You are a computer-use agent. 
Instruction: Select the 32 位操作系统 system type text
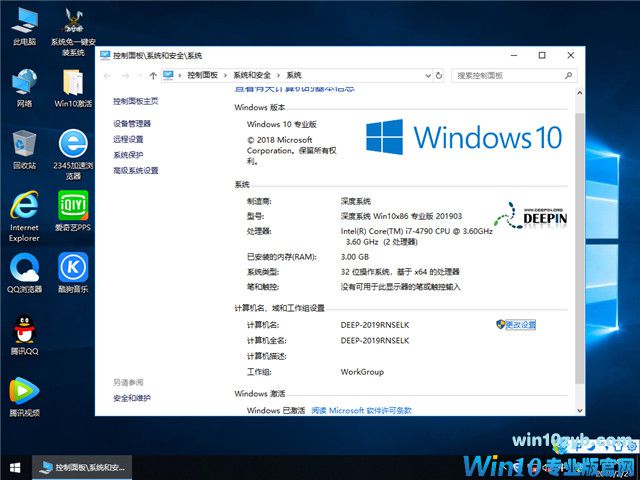(x=400, y=272)
